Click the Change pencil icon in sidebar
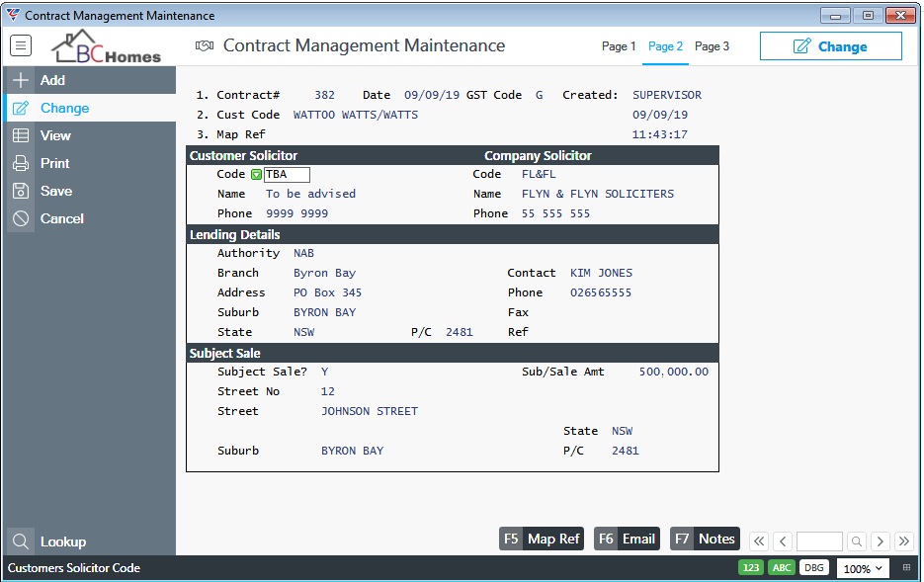This screenshot has width=924, height=582. click(21, 108)
